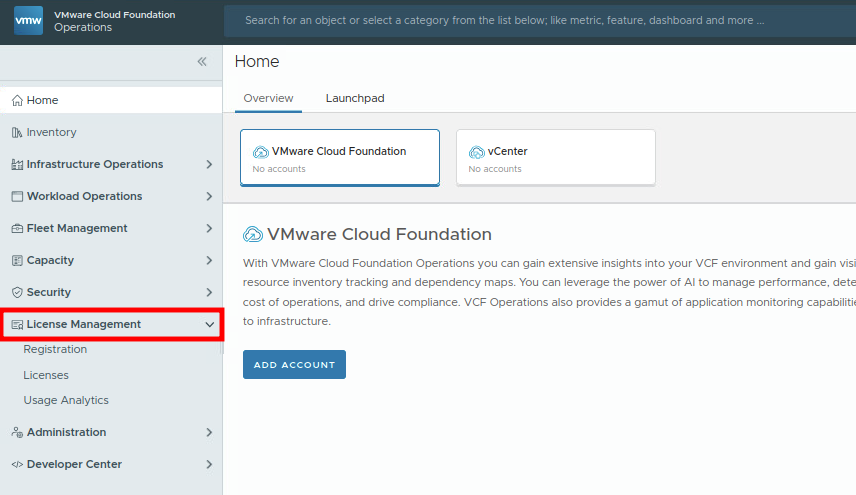Click the cloud icon on VMware Cloud Foundation card
Screen dimensions: 856x495
point(261,152)
